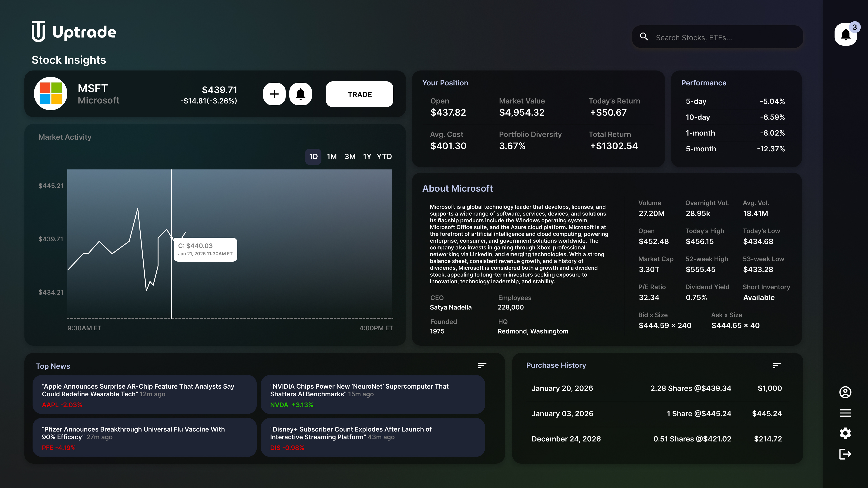Switch chart to 1M range
Viewport: 868px width, 488px height.
(x=332, y=157)
